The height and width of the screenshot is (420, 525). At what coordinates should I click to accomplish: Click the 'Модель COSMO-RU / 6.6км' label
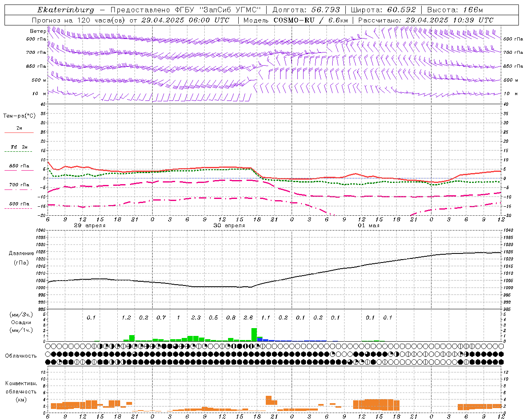tap(296, 20)
